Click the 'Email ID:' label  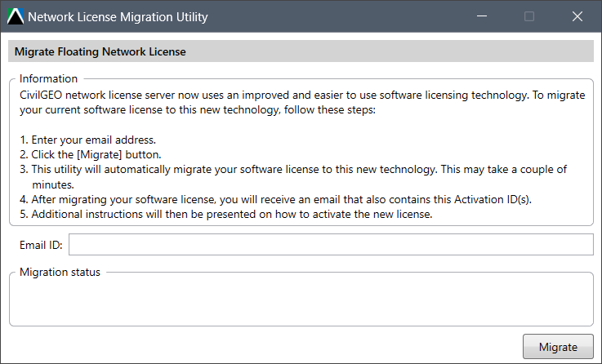41,245
